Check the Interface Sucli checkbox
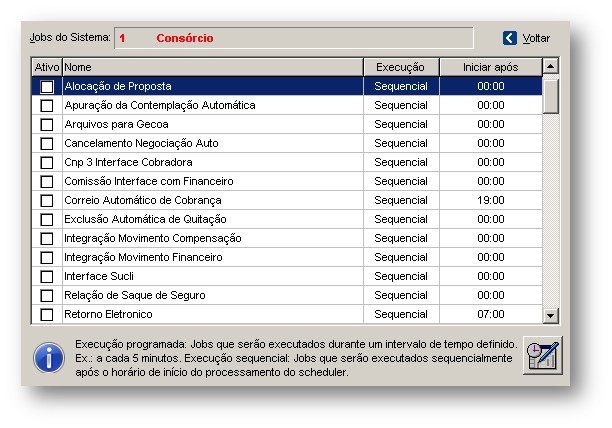This screenshot has width=612, height=428. (47, 276)
